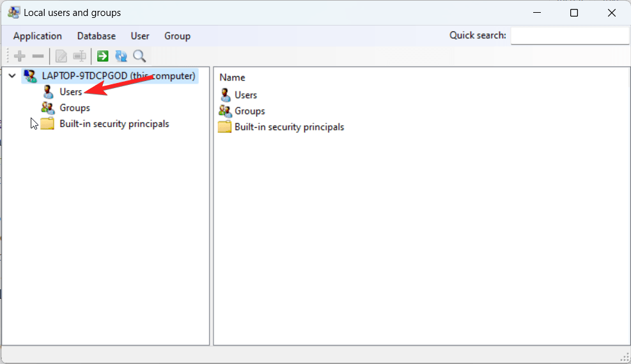This screenshot has width=631, height=364.
Task: Select Built-in security principals in left tree
Action: coord(114,124)
